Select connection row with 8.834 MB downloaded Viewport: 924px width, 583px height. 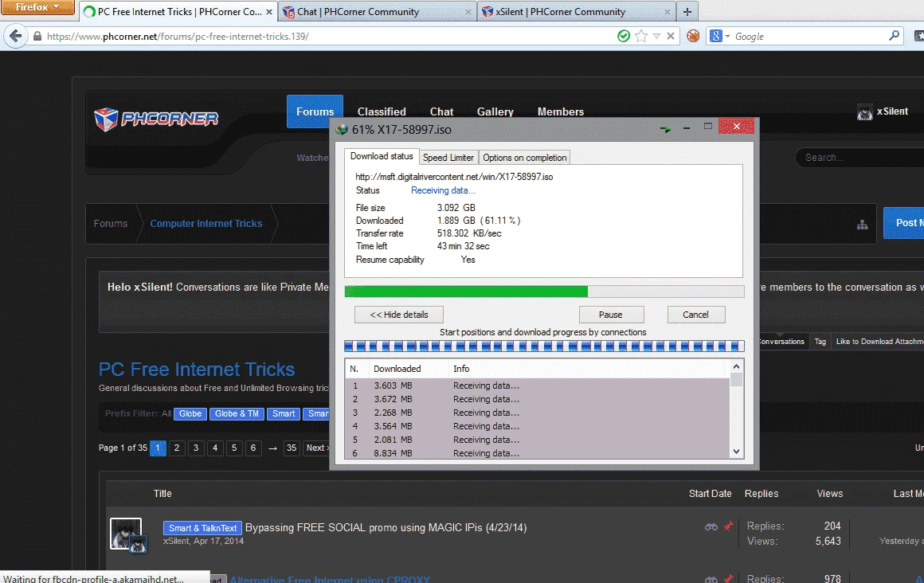click(537, 453)
